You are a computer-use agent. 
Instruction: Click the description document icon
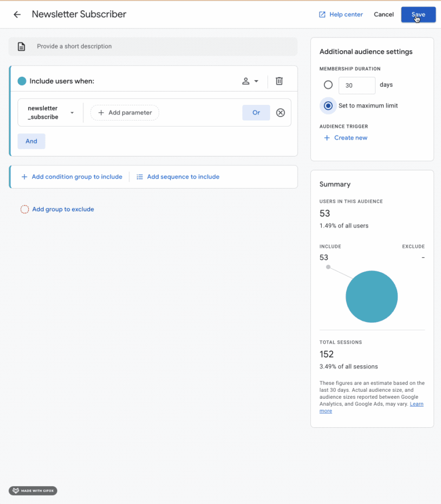click(21, 47)
